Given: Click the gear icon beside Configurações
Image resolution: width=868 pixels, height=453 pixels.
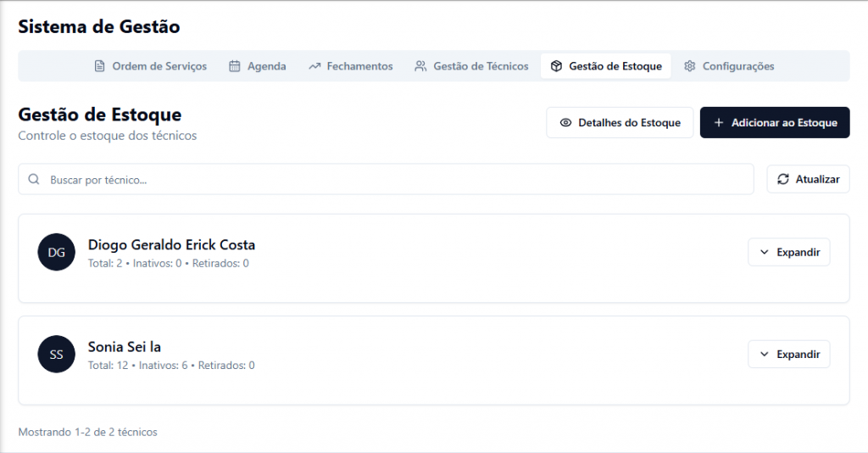Looking at the screenshot, I should [690, 66].
